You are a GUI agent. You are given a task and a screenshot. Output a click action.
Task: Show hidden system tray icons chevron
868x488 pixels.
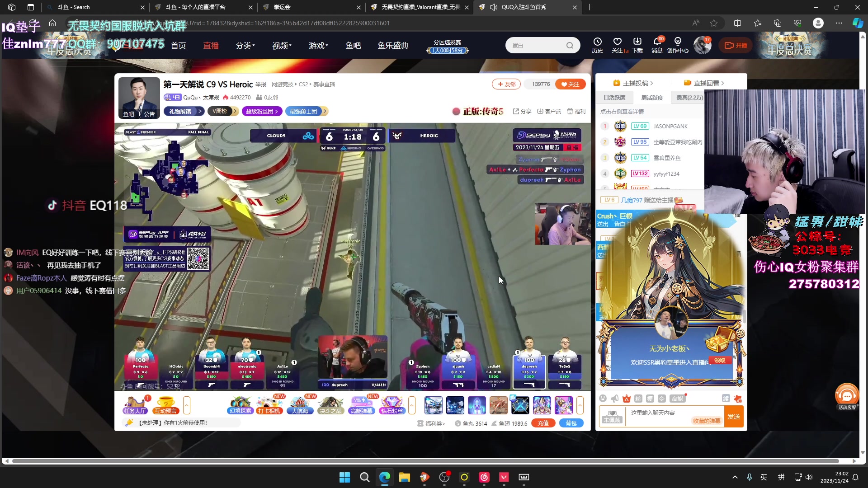[735, 477]
